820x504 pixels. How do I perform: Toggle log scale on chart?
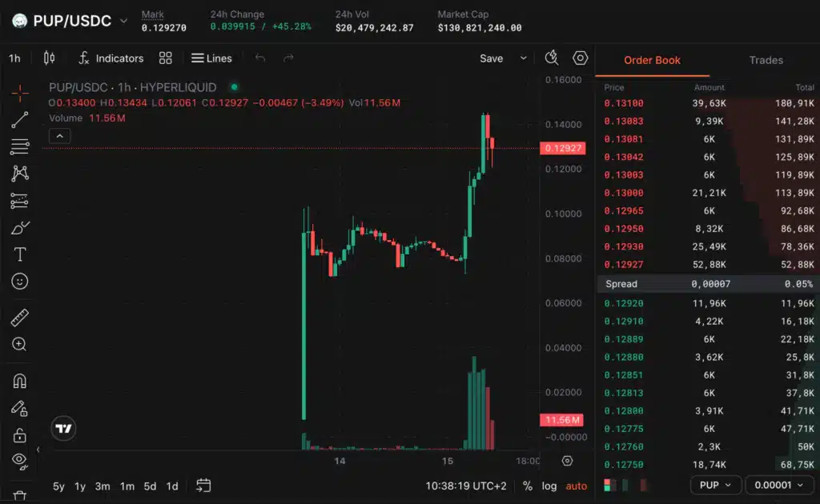[549, 486]
